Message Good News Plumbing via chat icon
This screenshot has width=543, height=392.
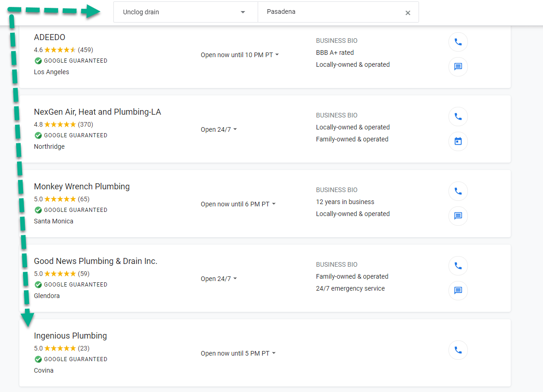point(458,290)
